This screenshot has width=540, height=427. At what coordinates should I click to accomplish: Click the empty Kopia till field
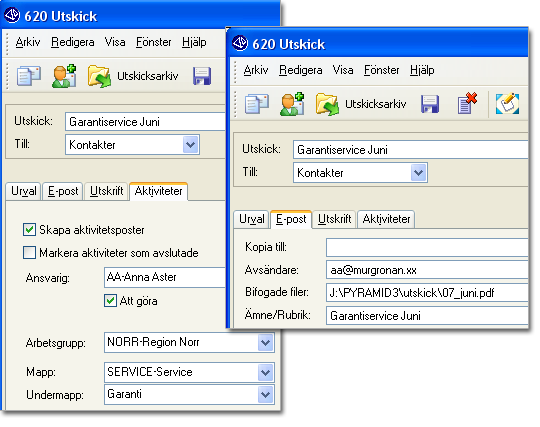pos(427,247)
